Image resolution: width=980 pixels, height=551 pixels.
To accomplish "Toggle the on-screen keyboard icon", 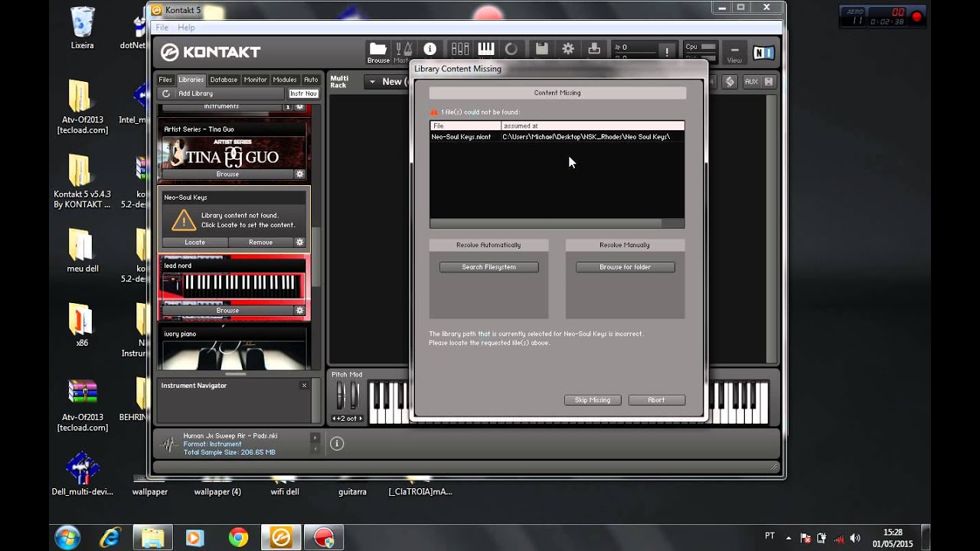I will pyautogui.click(x=486, y=49).
